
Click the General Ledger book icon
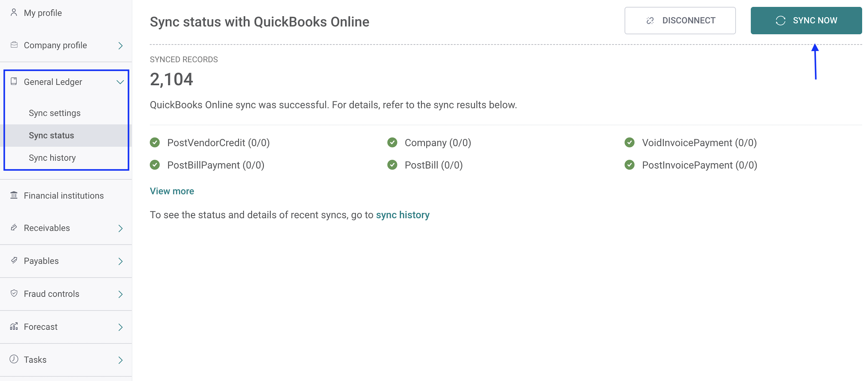pos(14,81)
